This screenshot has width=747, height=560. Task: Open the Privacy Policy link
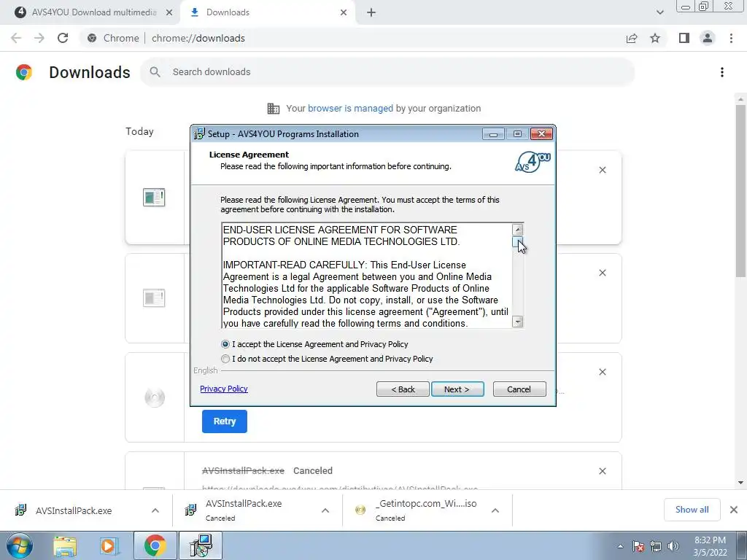pyautogui.click(x=223, y=389)
